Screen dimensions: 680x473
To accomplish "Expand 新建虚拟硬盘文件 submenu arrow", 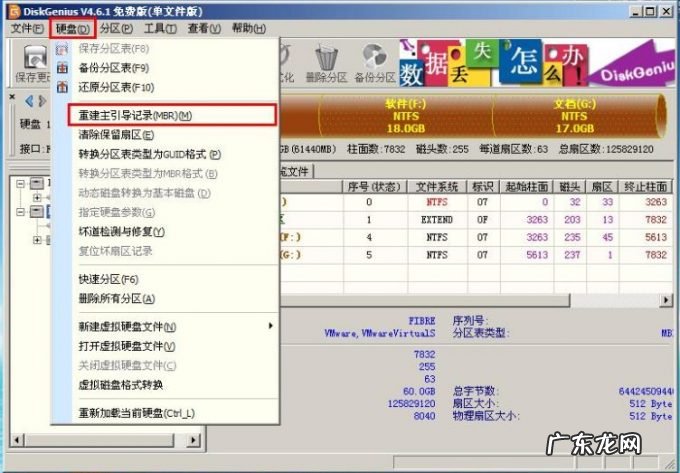I will tap(271, 326).
